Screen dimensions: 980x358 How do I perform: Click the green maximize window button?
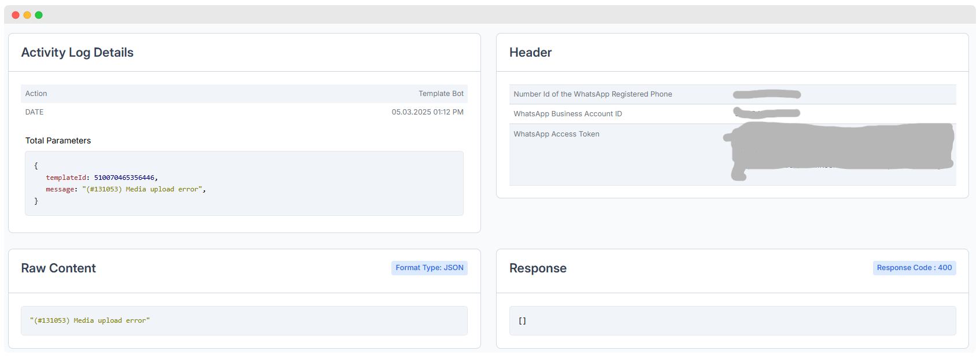coord(39,15)
